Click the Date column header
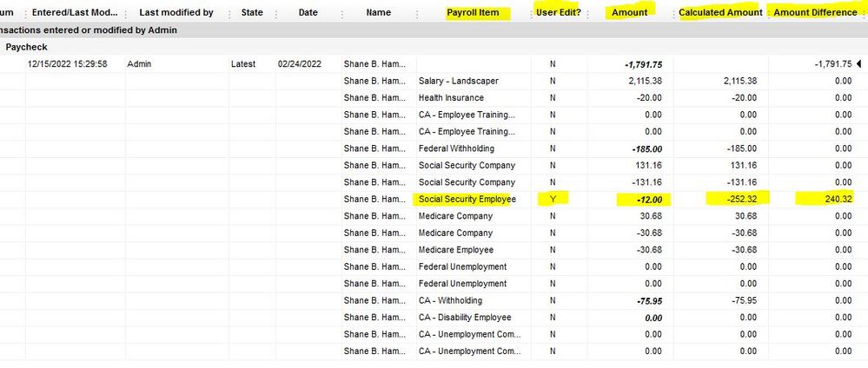Screen dimensions: 868x368 click(x=308, y=12)
